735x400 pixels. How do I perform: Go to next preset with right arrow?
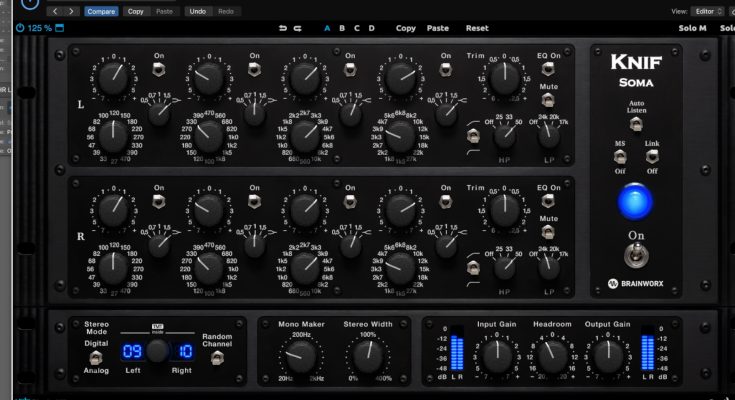click(x=70, y=11)
